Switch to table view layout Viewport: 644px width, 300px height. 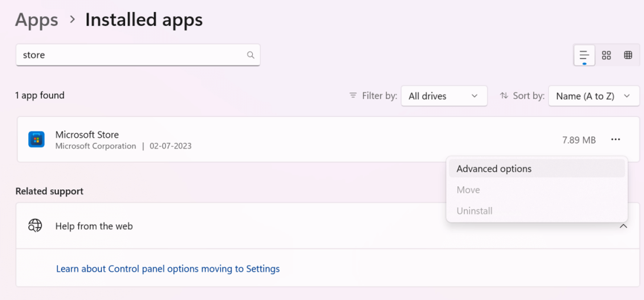click(x=628, y=55)
